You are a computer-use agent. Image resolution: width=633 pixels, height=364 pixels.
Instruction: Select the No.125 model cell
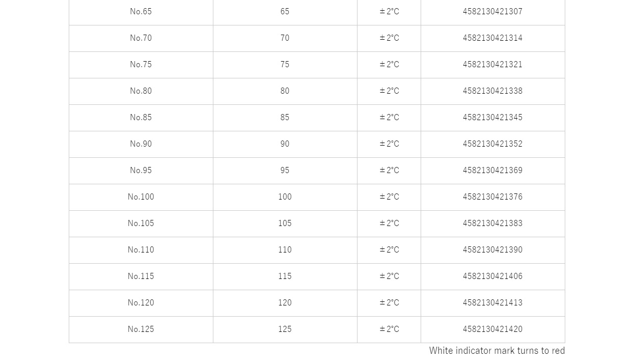click(141, 329)
